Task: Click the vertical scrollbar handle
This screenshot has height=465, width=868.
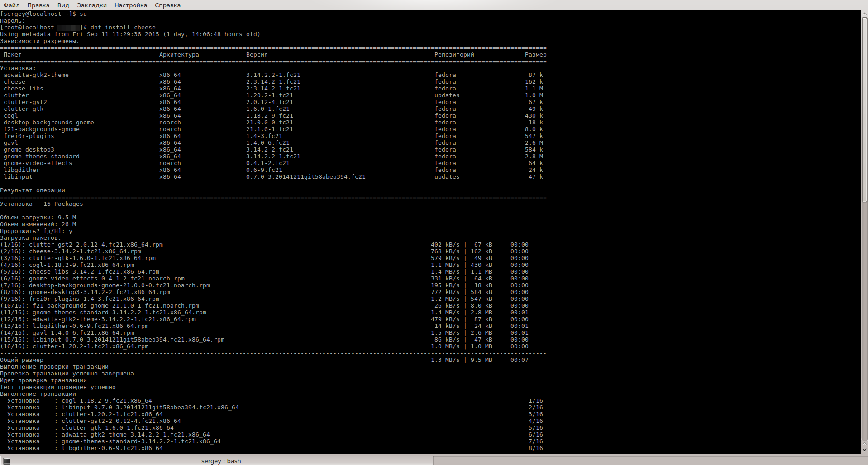Action: point(864,110)
